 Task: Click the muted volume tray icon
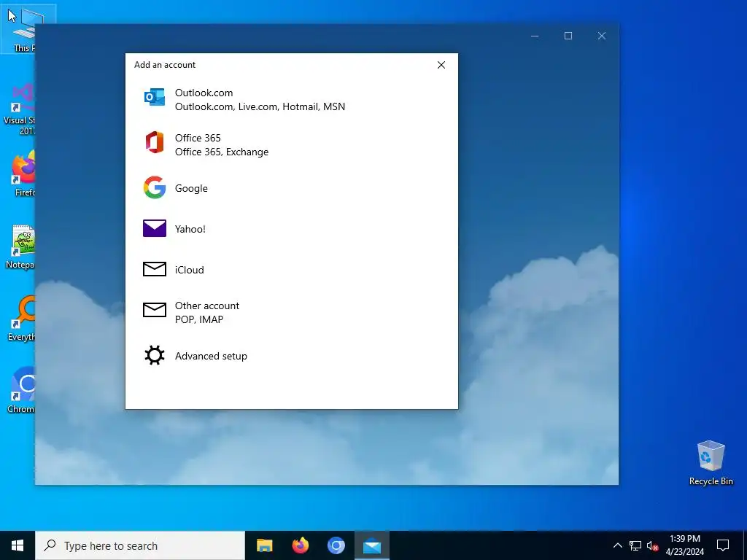point(652,545)
